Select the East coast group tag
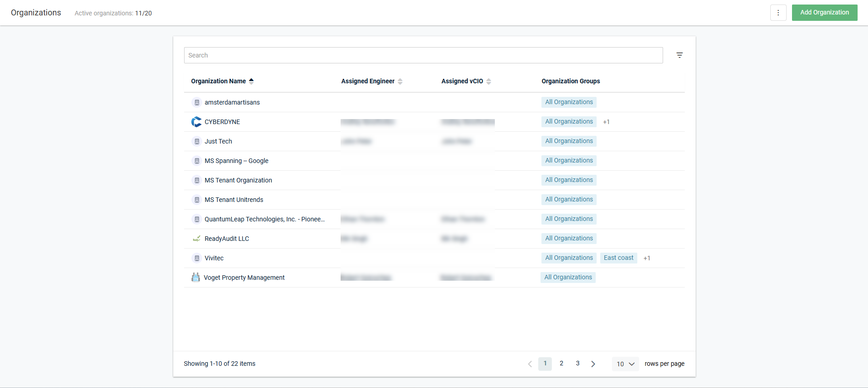This screenshot has height=388, width=868. [x=618, y=258]
